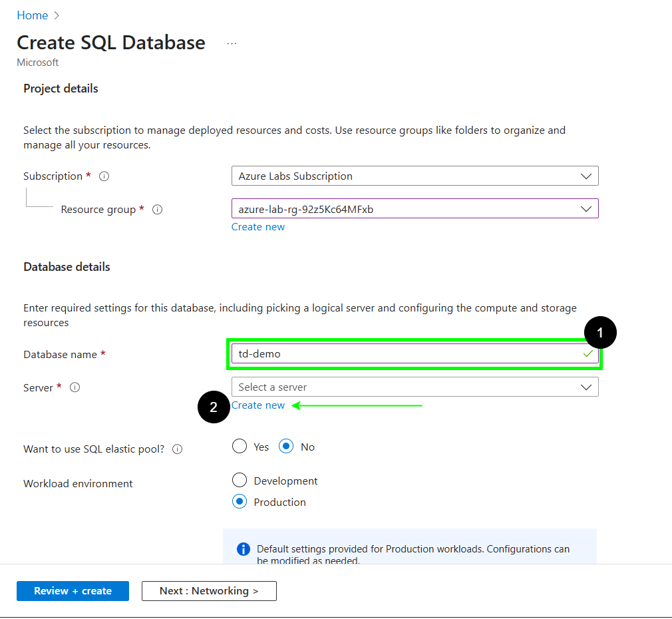Click the info icon next to Subscription

click(x=104, y=176)
